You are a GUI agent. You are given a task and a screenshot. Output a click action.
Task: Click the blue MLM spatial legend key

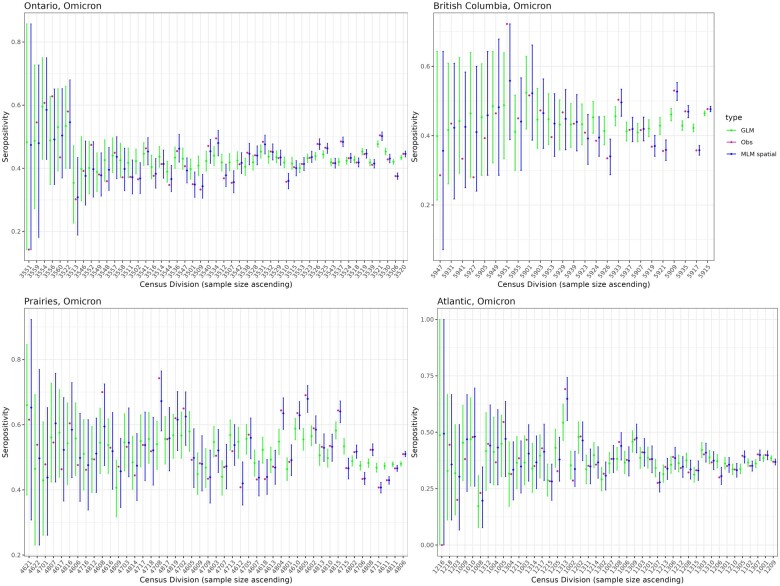point(733,154)
